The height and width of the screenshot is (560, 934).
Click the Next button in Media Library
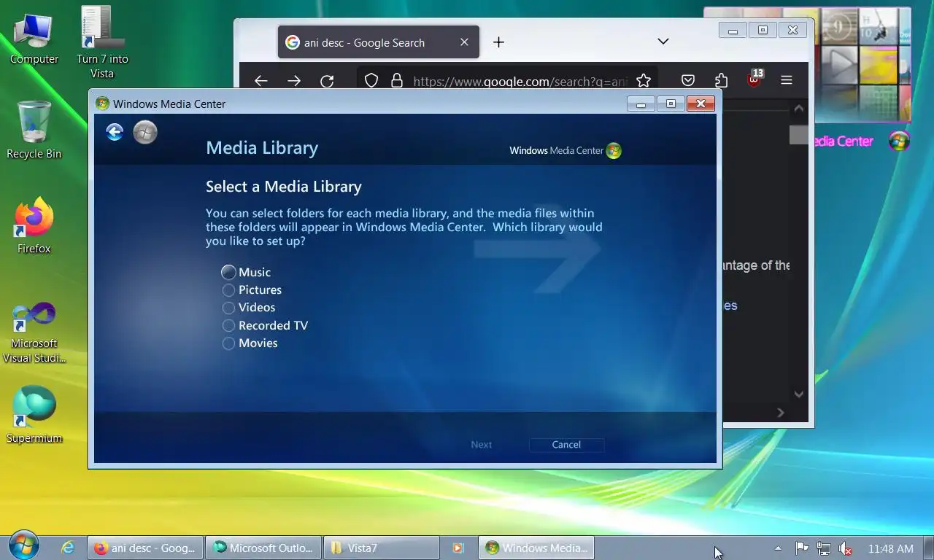(481, 445)
